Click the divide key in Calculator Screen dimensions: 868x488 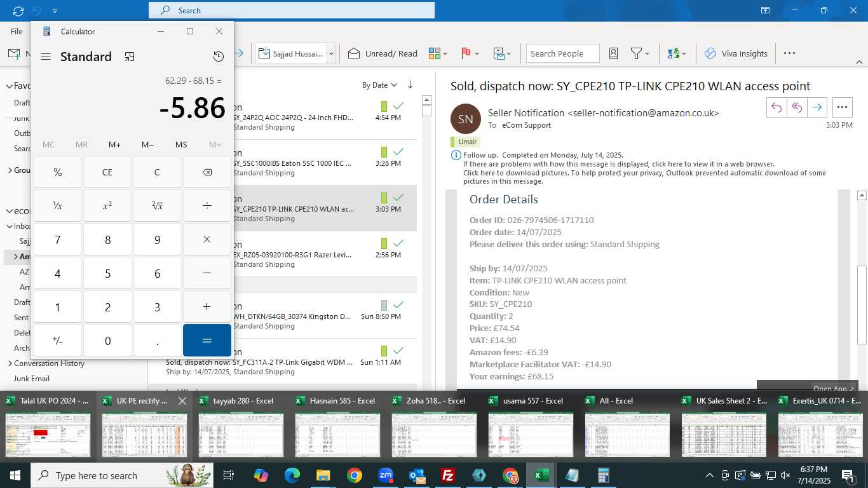pyautogui.click(x=207, y=206)
